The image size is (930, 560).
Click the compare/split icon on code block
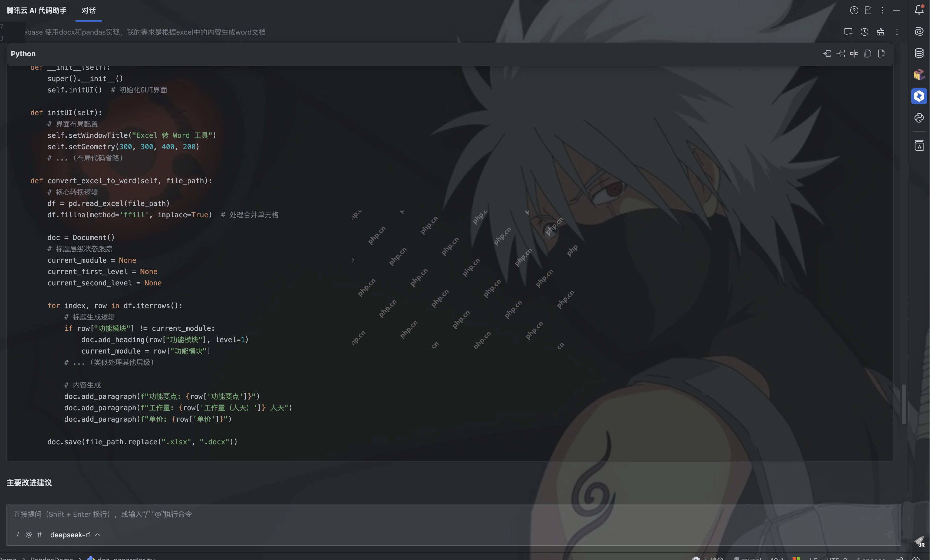[x=854, y=54]
